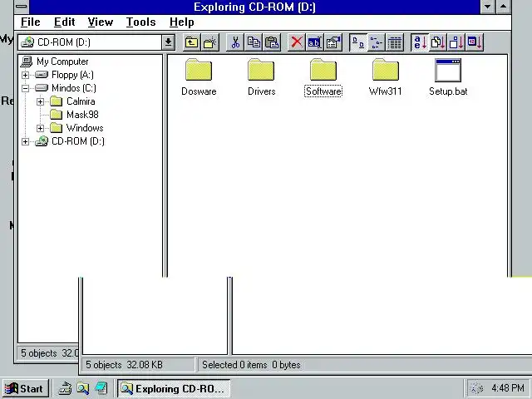Screen dimensions: 532x399
Task: Click the Exploring CD-RO... taskbar button
Action: [174, 388]
